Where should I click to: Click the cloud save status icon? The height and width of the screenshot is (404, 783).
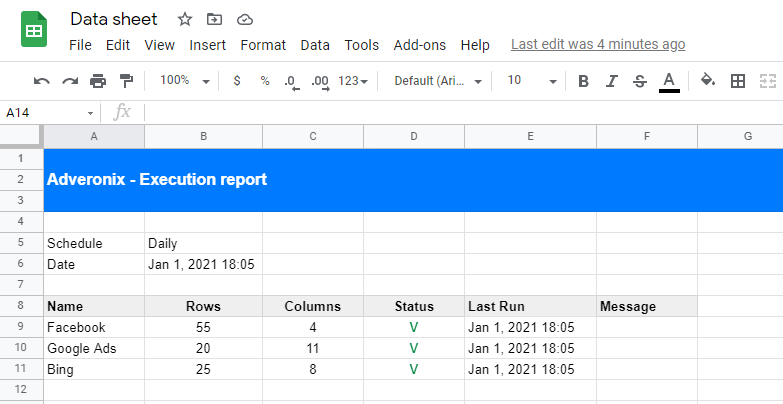click(x=245, y=19)
